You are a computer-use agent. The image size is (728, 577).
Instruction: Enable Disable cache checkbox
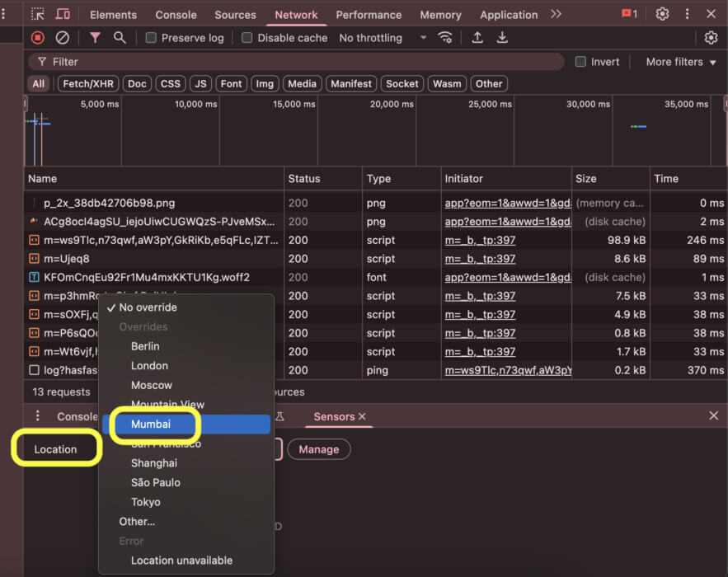pos(247,38)
